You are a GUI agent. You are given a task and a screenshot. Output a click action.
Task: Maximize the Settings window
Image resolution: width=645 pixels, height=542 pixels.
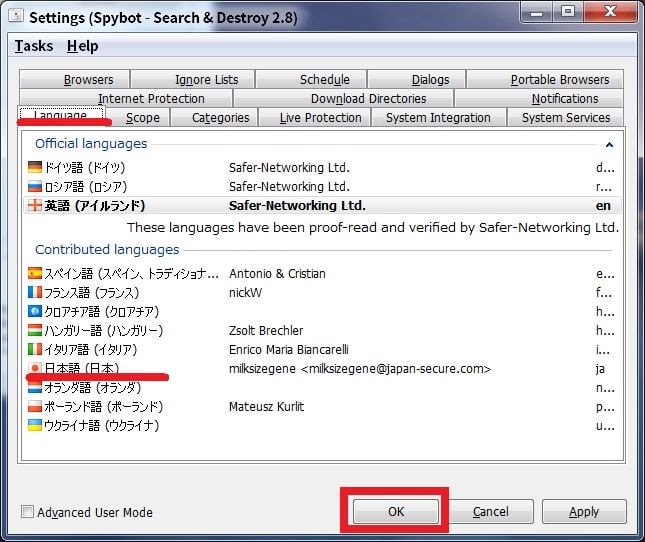pyautogui.click(x=568, y=12)
